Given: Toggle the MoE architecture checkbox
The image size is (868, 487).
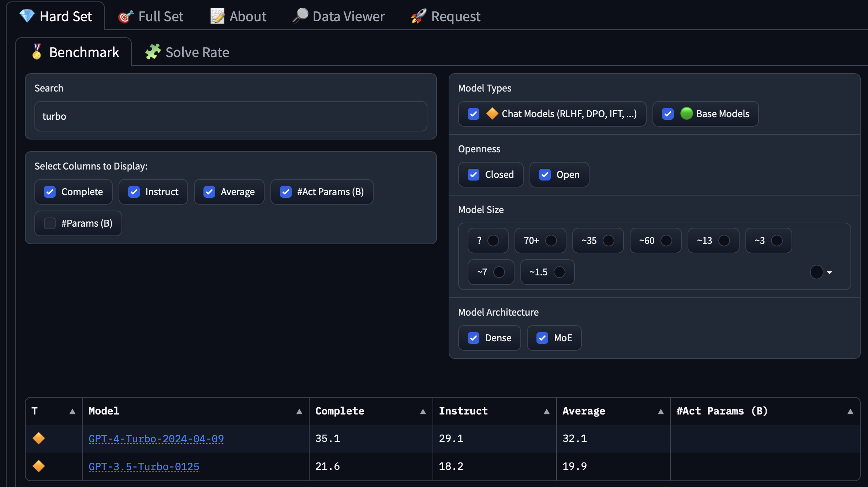Looking at the screenshot, I should (x=542, y=338).
